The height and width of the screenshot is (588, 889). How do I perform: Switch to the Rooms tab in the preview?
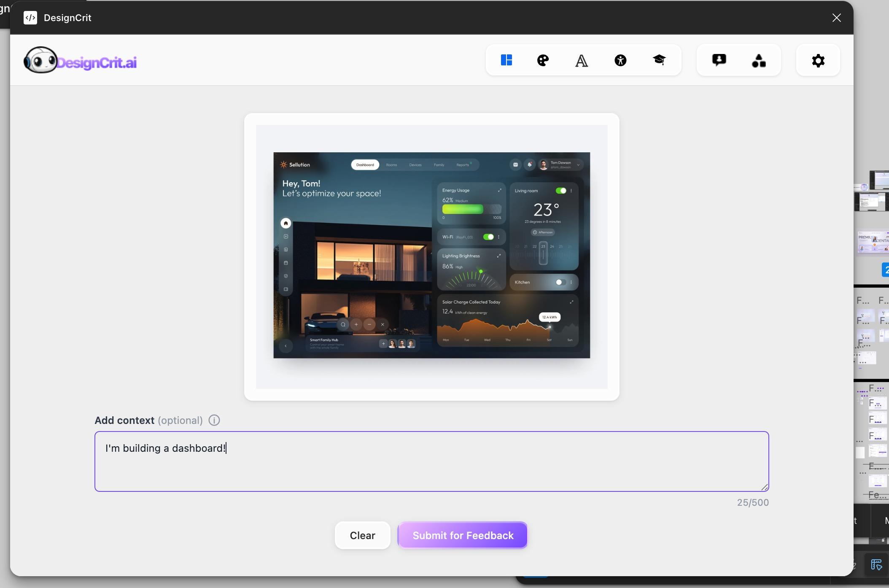click(x=391, y=165)
